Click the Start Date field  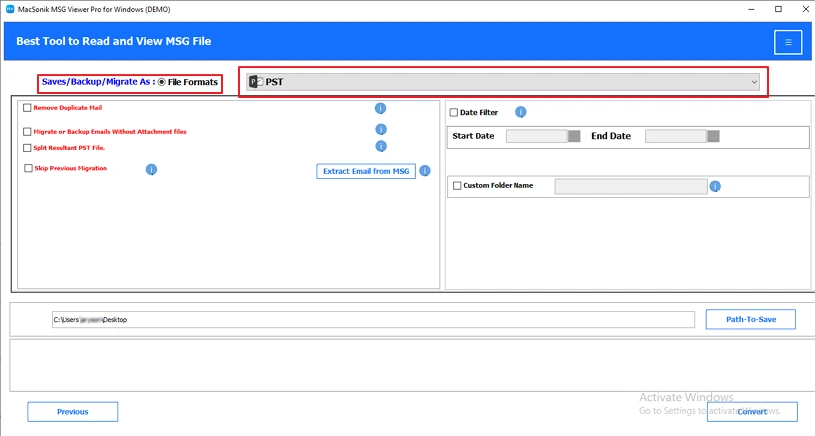(537, 136)
